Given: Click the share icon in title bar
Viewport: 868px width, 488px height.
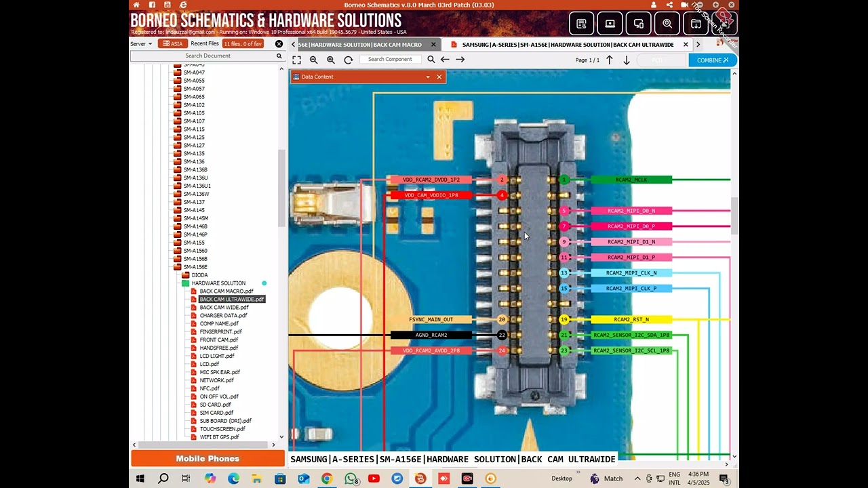Looking at the screenshot, I should click(669, 5).
